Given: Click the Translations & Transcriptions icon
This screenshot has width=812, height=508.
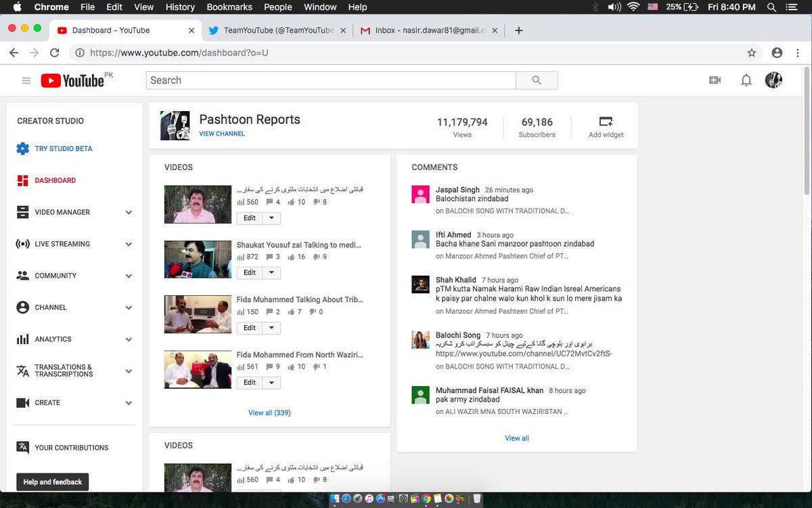Looking at the screenshot, I should coord(23,371).
